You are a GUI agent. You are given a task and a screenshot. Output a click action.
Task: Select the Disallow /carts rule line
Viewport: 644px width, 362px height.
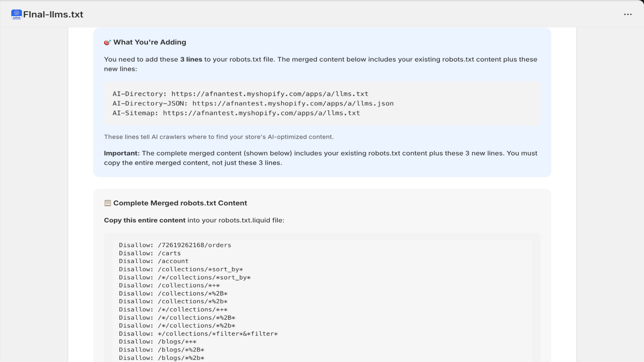tap(149, 253)
